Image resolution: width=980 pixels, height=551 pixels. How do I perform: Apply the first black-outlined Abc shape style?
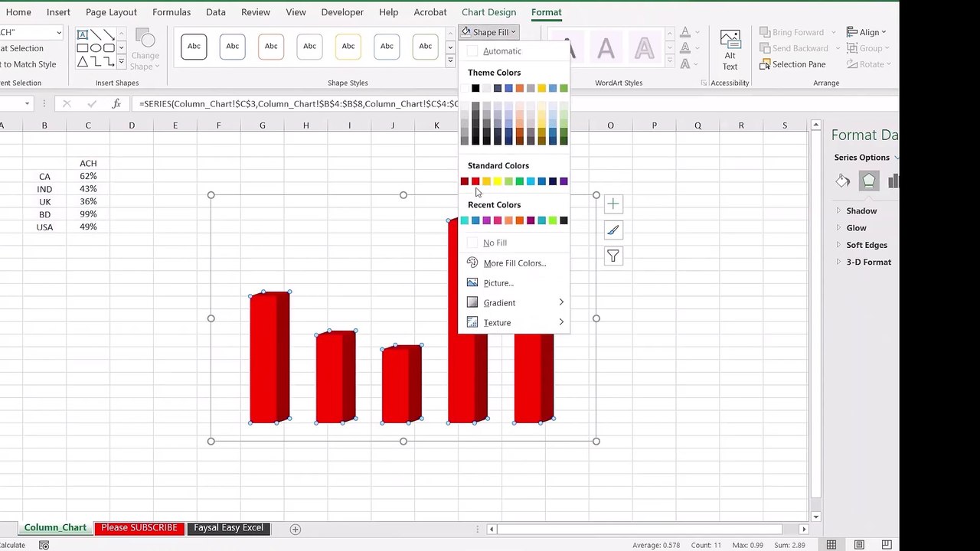pos(194,47)
